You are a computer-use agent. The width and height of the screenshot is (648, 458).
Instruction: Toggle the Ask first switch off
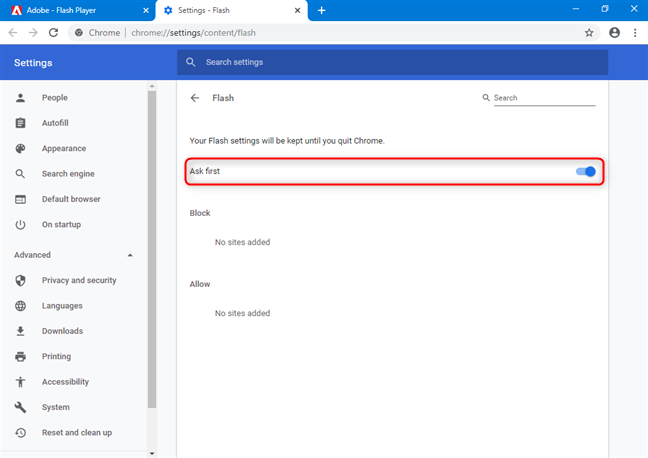(586, 172)
